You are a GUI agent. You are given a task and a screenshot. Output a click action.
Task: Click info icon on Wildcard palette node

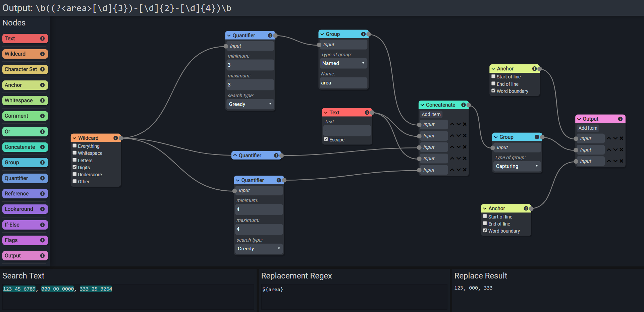(x=42, y=54)
